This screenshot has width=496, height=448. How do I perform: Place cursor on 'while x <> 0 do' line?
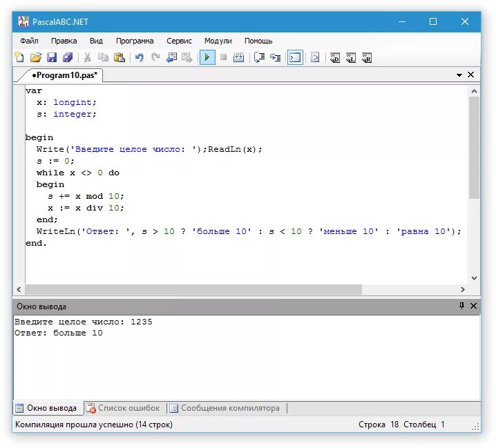click(x=78, y=173)
